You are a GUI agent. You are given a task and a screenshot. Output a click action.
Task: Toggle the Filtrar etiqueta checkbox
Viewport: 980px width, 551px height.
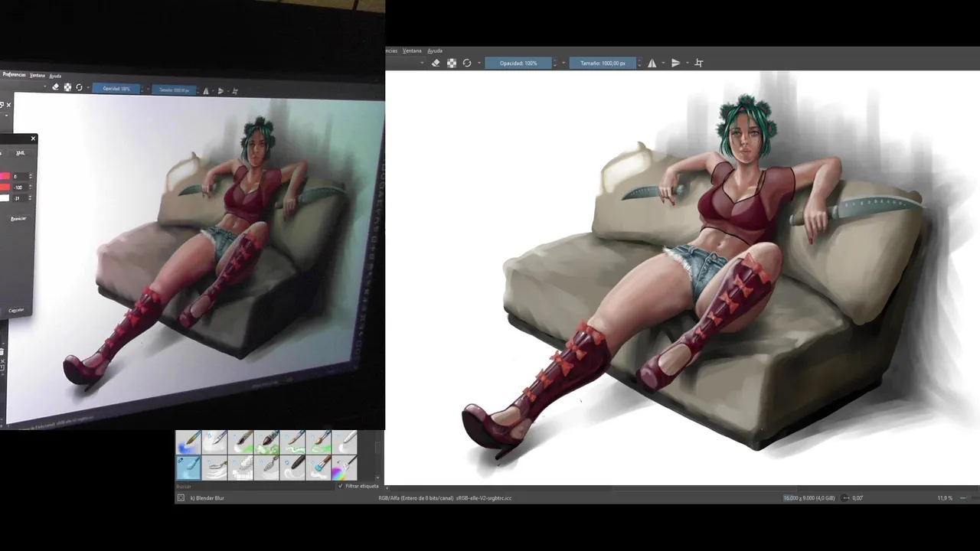[341, 486]
